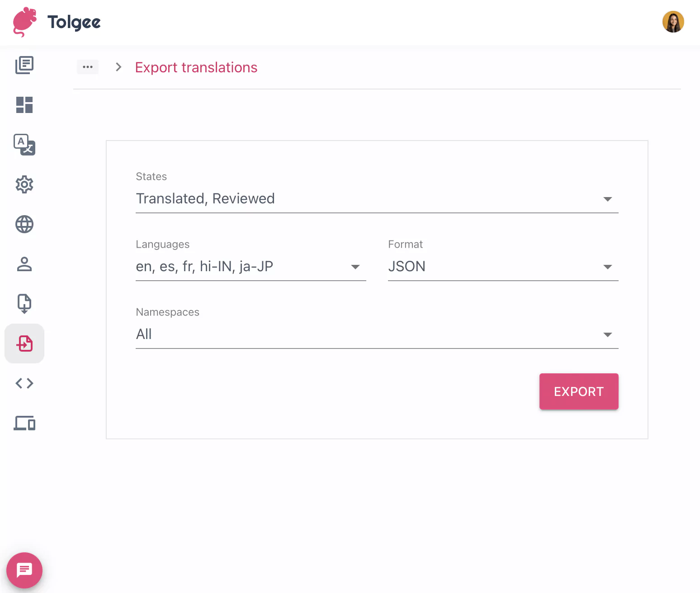Open project Settings via the gear icon
700x593 pixels.
click(24, 184)
